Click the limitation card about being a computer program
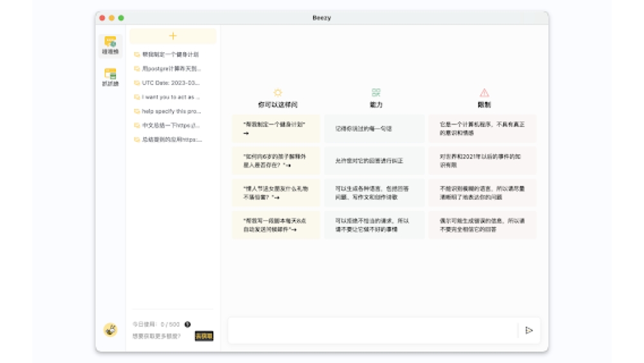The height and width of the screenshot is (363, 644). (x=482, y=129)
